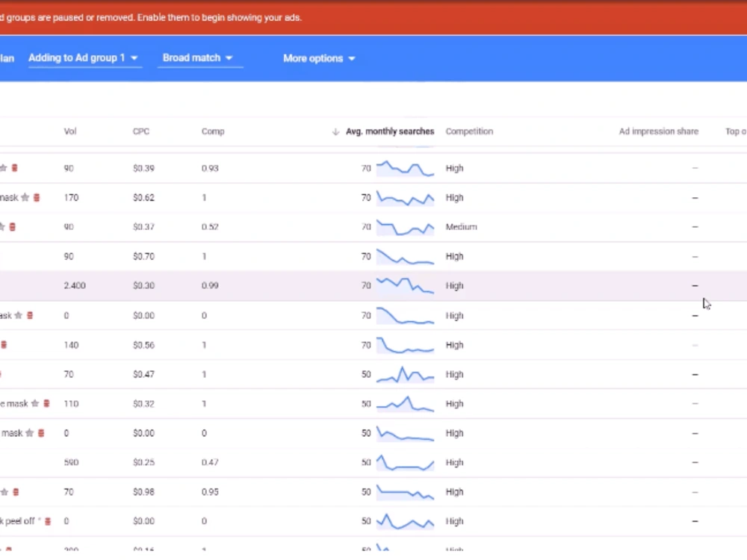Click the red database icon in the $0.98 row
Screen dimensions: 747x560
(16, 492)
